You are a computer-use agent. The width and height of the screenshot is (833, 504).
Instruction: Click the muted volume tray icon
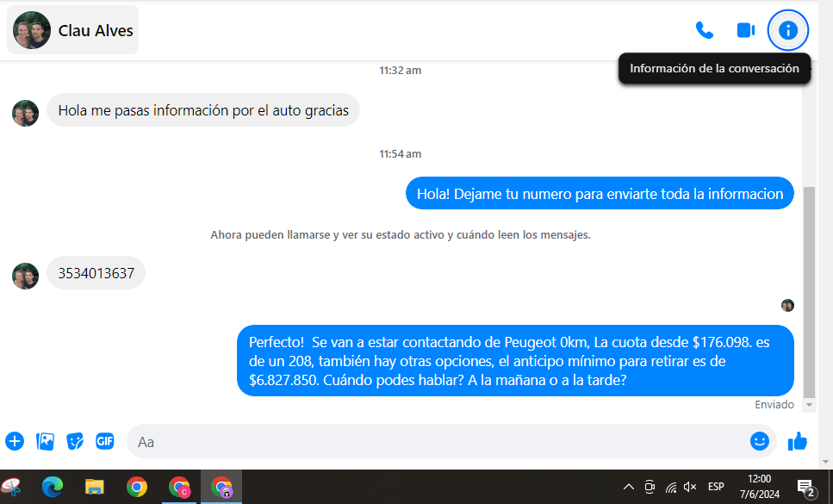pyautogui.click(x=690, y=487)
